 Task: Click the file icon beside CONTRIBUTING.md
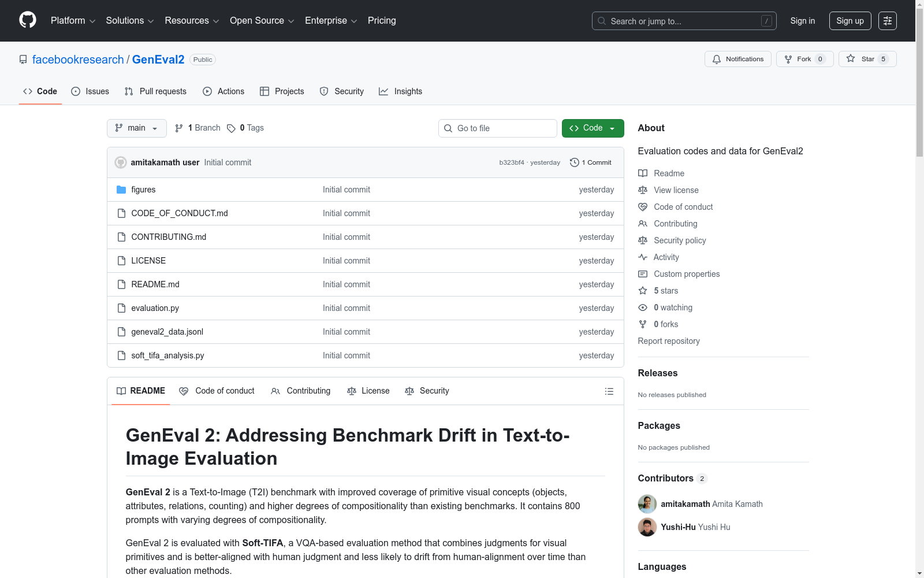(121, 237)
